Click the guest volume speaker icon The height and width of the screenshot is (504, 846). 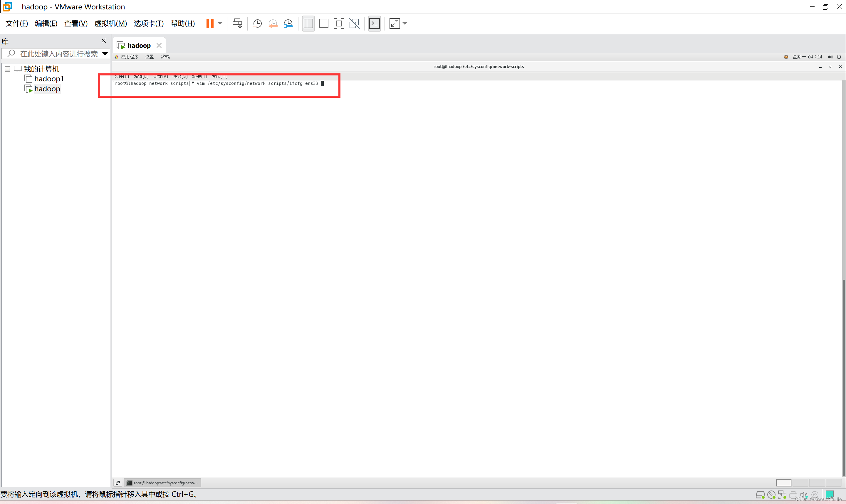[x=830, y=57]
